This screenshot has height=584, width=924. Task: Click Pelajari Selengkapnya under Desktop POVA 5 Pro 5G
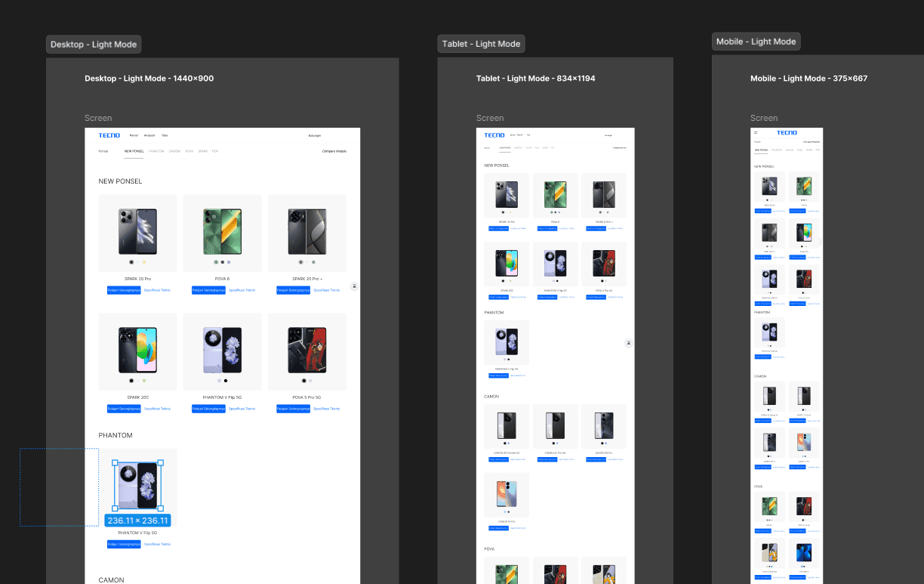click(x=293, y=409)
